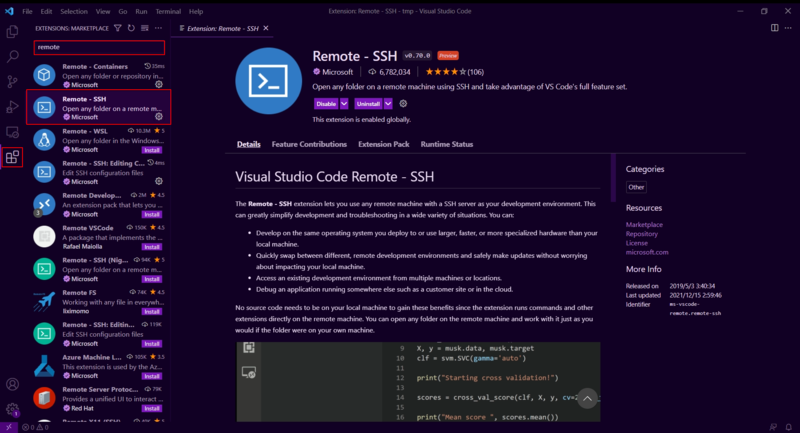This screenshot has width=800, height=433.
Task: Switch to Runtime Status tab
Action: [447, 144]
